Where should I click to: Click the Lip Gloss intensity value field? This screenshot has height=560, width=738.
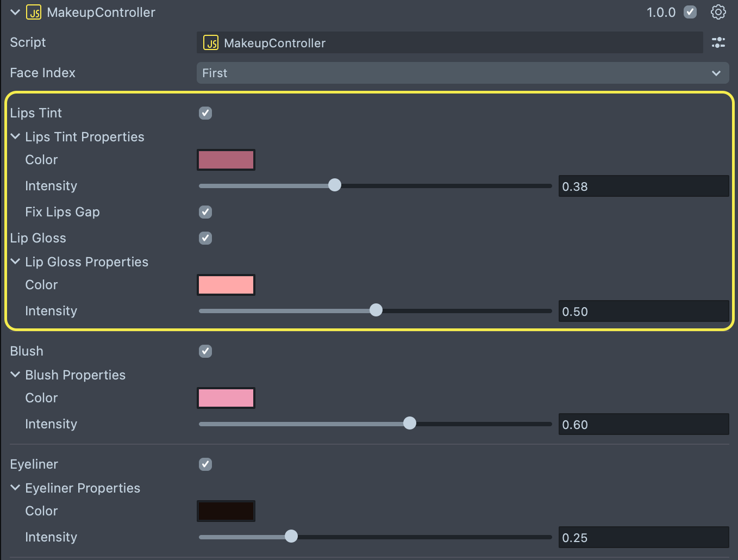pos(643,312)
